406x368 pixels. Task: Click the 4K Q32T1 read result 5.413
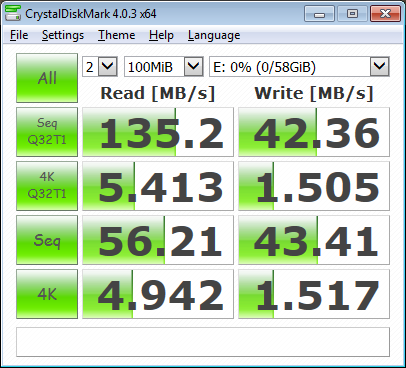pos(158,186)
